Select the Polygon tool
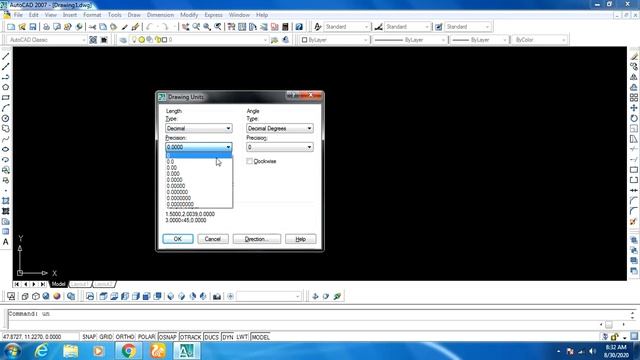 tap(6, 87)
